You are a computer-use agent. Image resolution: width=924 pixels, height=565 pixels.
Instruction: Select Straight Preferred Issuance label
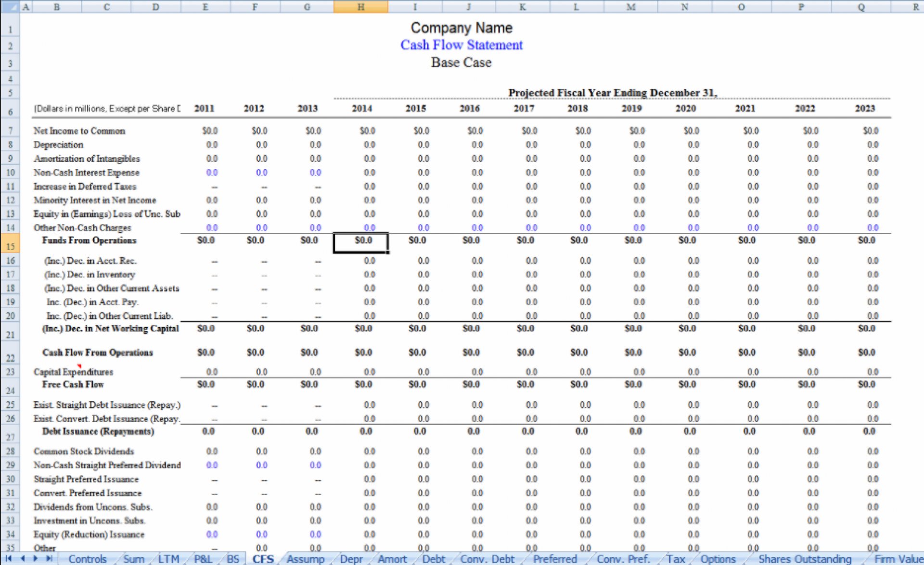coord(86,479)
